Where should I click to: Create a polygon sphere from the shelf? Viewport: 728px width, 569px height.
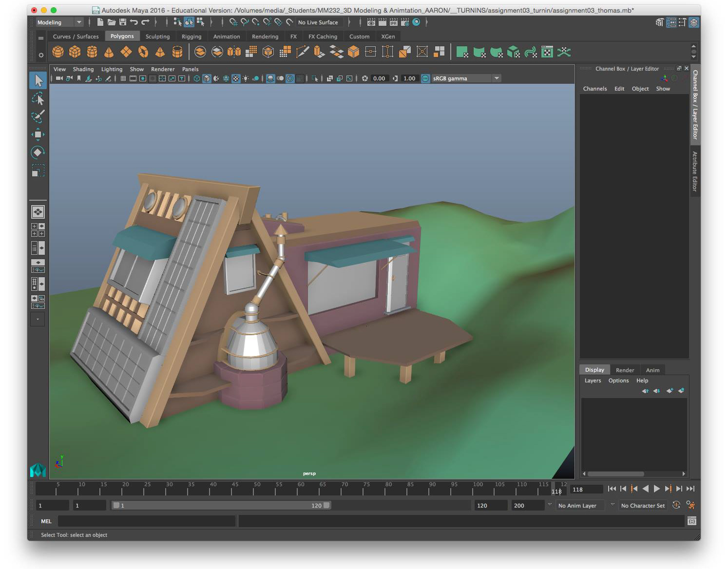58,52
